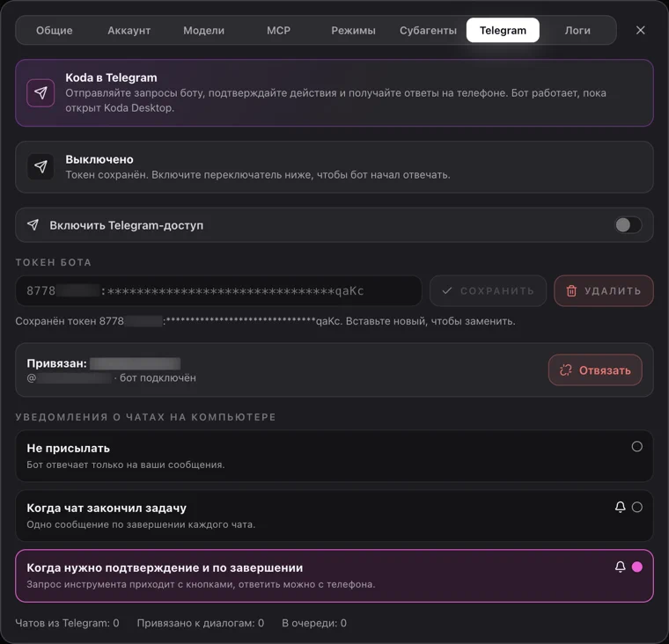Viewport: 669px width, 644px height.
Task: Select the Не присылать radio button
Action: [637, 447]
